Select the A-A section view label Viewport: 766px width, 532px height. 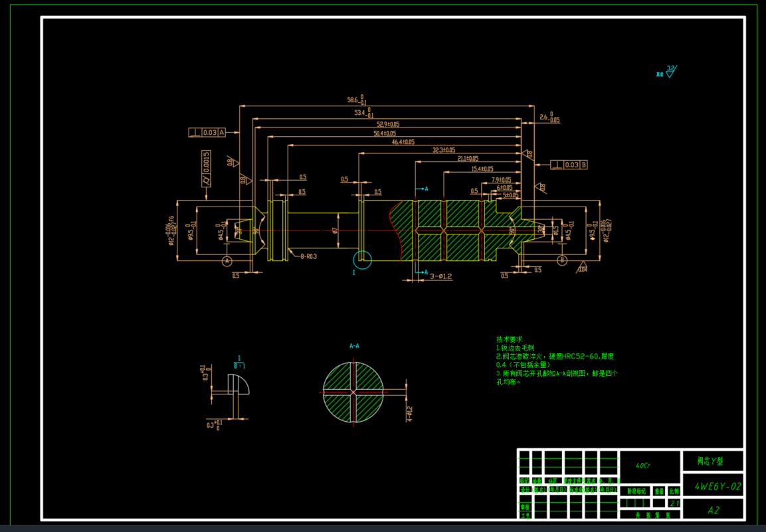pos(354,346)
